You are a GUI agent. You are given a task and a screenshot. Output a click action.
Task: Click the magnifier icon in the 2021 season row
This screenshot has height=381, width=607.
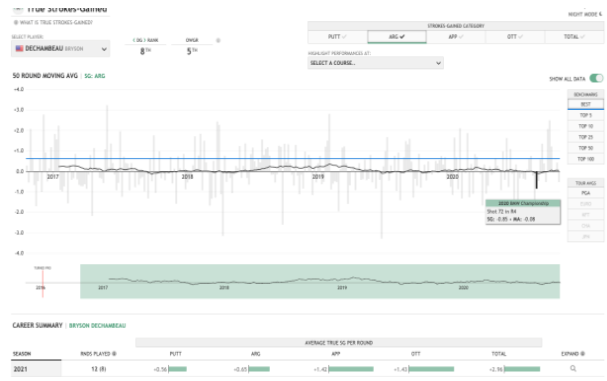tap(573, 369)
